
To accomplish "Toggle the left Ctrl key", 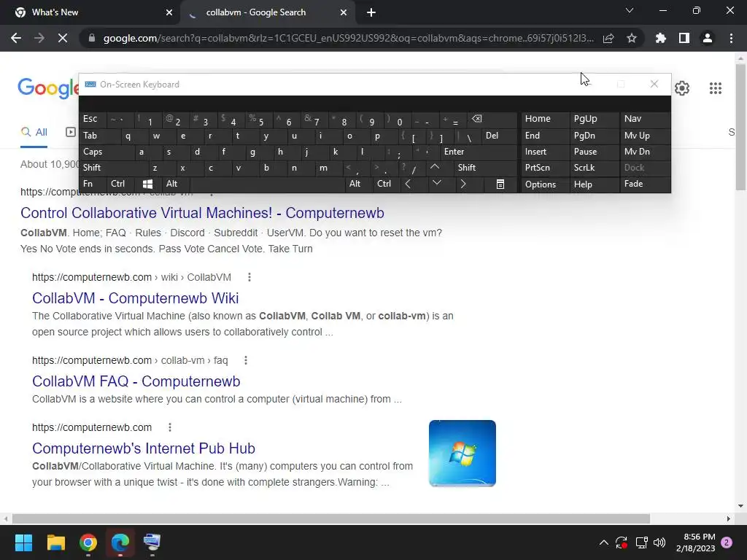I will coord(120,184).
